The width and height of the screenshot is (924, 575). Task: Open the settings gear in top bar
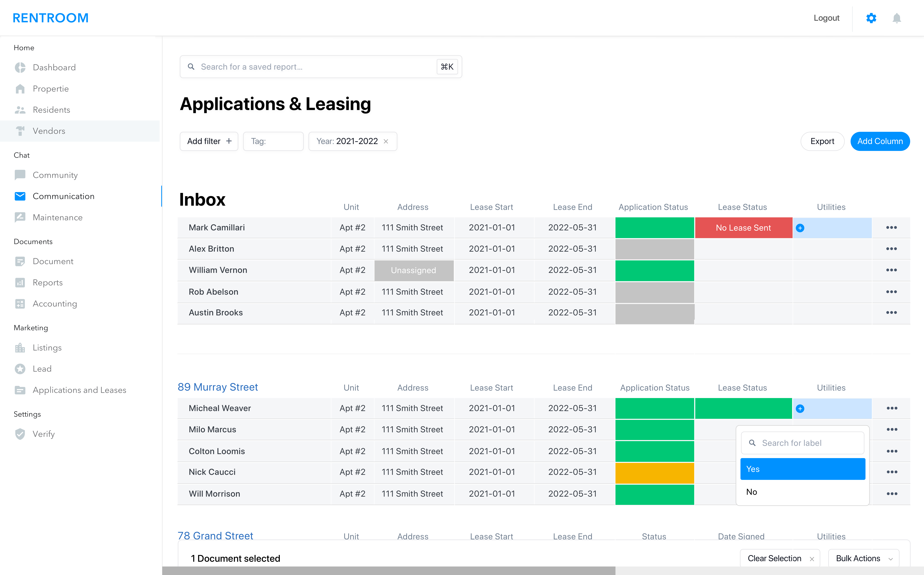(x=871, y=18)
